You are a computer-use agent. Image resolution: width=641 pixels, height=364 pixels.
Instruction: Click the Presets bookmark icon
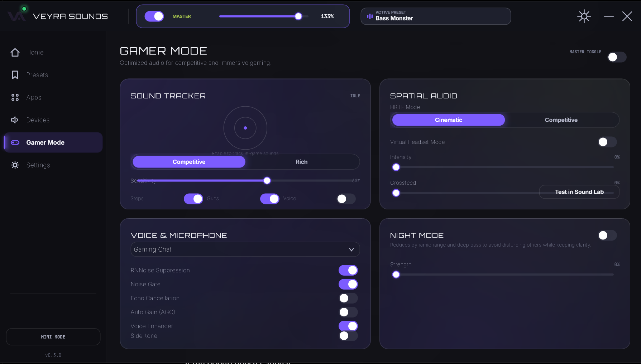15,75
